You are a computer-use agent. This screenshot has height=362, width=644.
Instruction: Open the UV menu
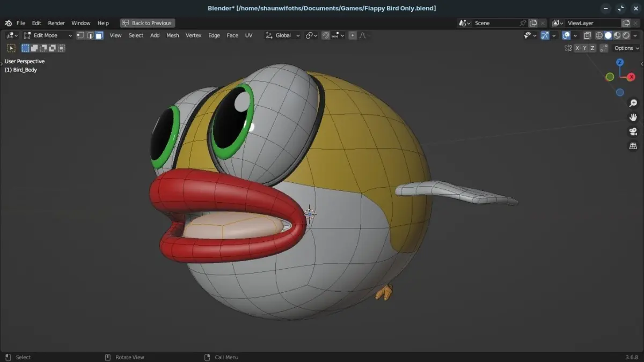(x=248, y=35)
